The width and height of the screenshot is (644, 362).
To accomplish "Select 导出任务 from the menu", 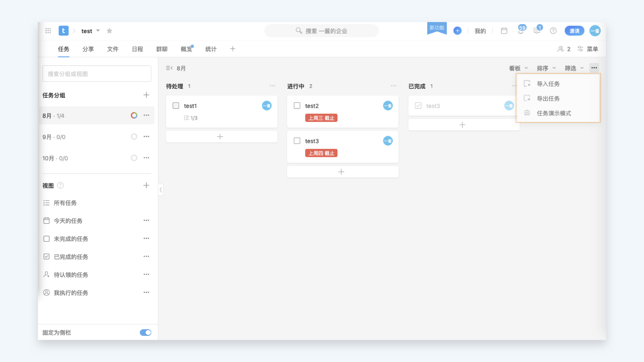I will point(548,99).
